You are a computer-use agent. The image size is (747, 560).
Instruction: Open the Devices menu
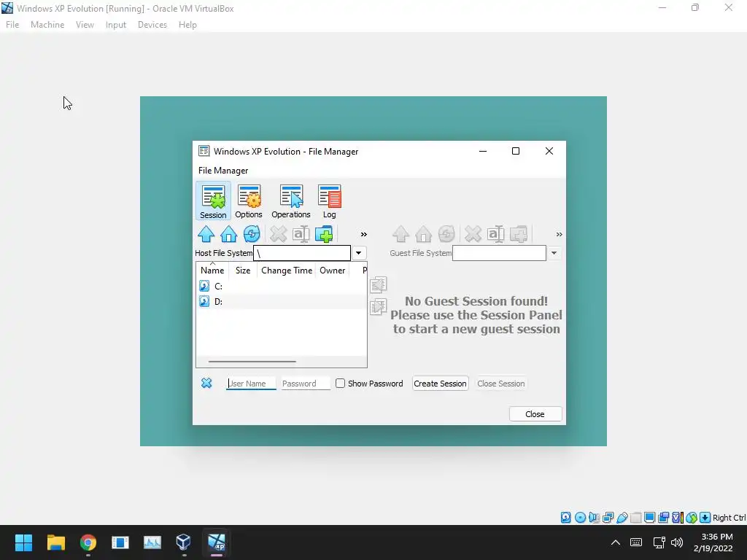pos(152,25)
